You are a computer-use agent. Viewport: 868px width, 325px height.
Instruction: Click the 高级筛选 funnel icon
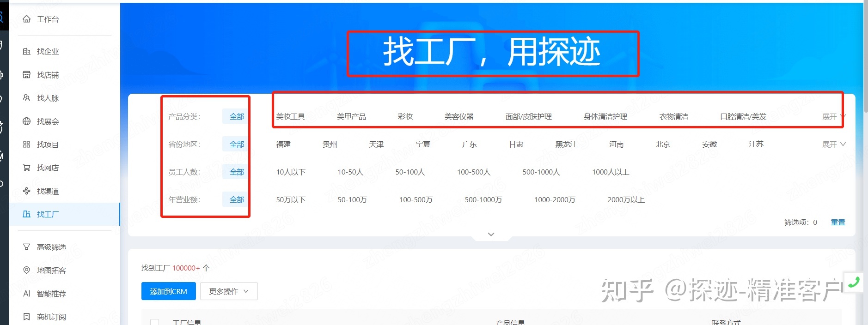pyautogui.click(x=27, y=247)
